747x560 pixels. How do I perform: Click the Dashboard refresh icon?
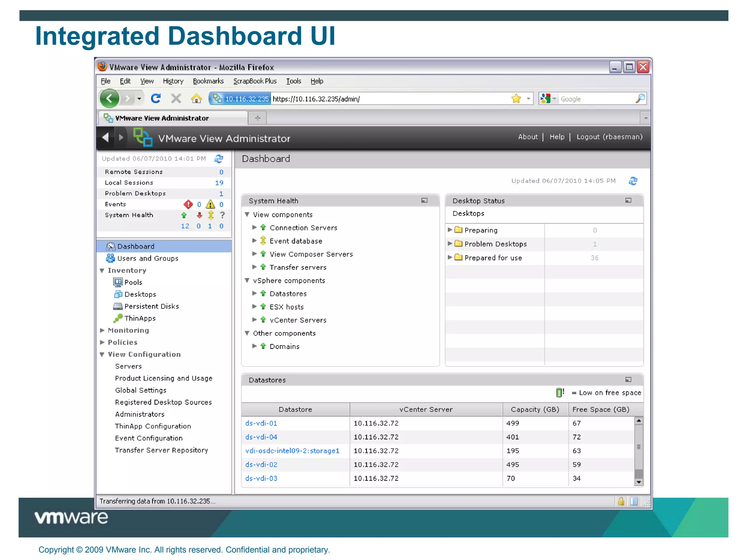(x=633, y=181)
